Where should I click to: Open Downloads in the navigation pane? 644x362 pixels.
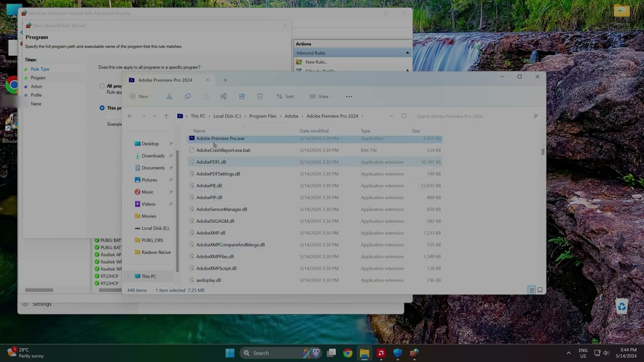click(x=153, y=156)
